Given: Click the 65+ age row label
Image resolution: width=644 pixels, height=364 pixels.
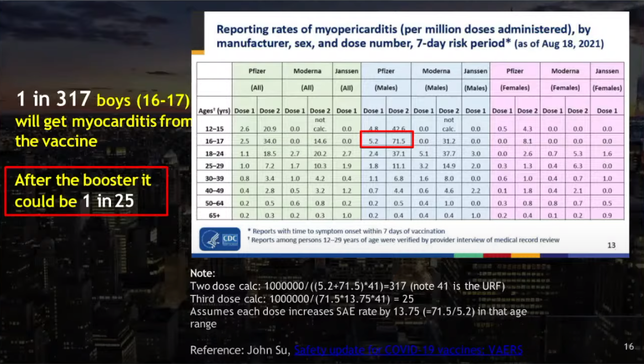Looking at the screenshot, I should (x=214, y=215).
